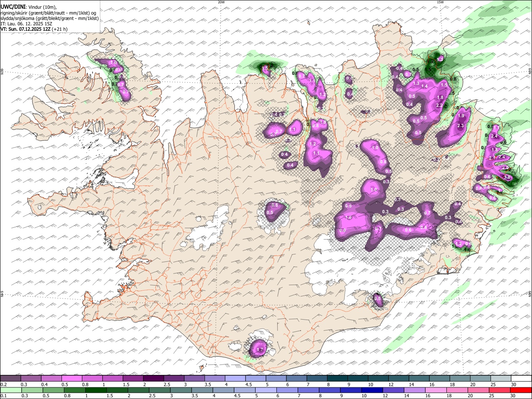Image resolution: width=532 pixels, height=399 pixels.
Task: Select upper legend light grey swatch between 25 and 30
Action: (x=500, y=378)
